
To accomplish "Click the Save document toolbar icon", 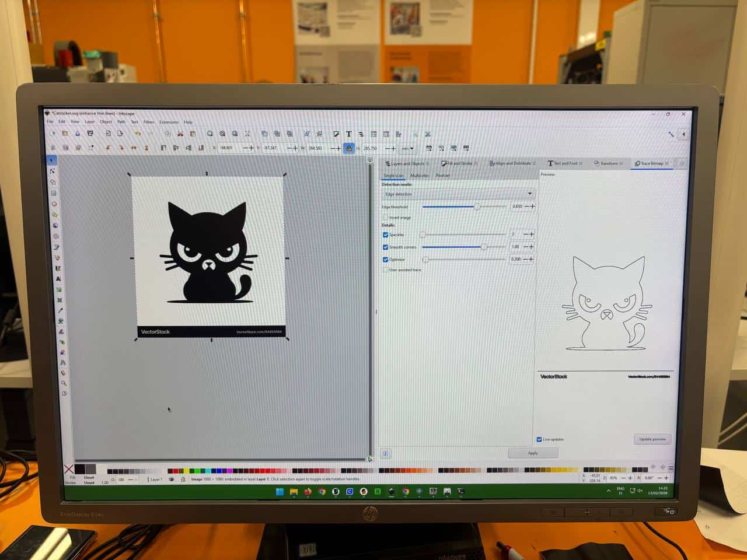I will pyautogui.click(x=77, y=134).
